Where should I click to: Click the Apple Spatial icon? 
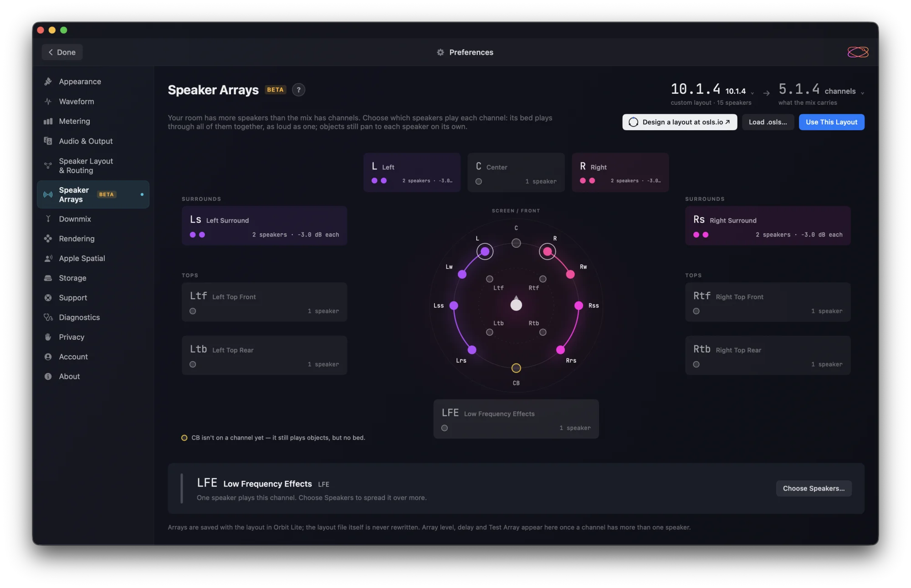click(x=48, y=258)
